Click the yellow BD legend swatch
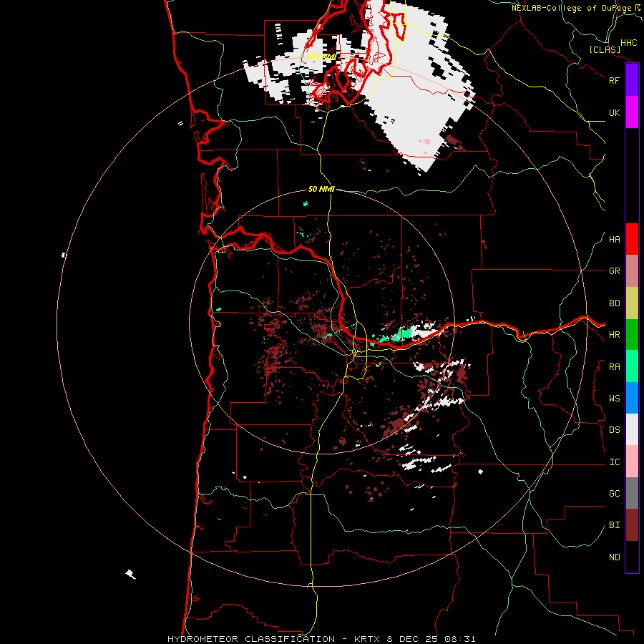This screenshot has width=644, height=644. (632, 303)
